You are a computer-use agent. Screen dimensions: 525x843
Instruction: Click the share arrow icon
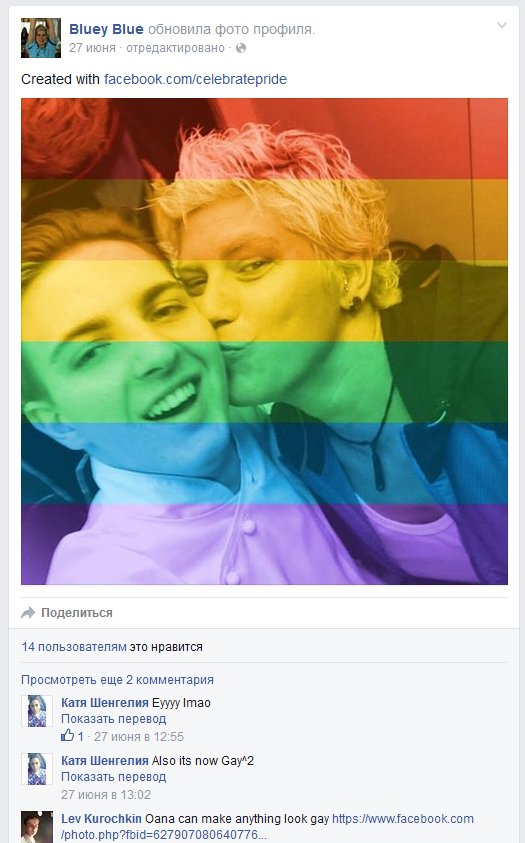(x=28, y=613)
